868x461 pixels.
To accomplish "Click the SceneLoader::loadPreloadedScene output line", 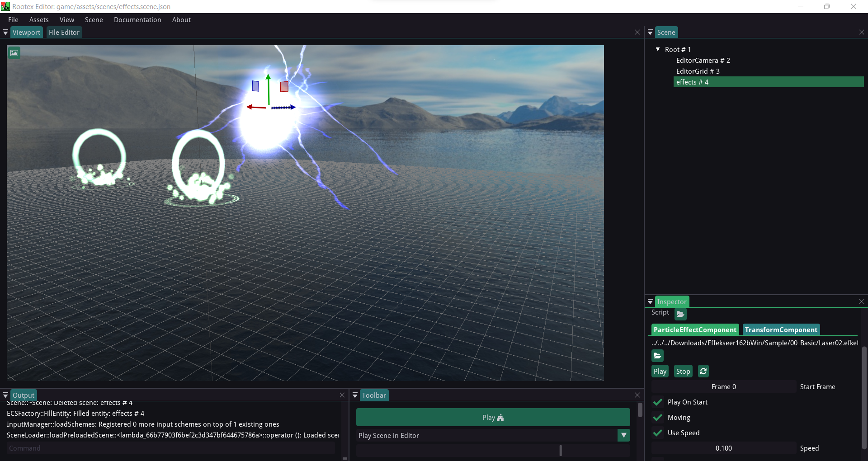I will click(x=173, y=435).
